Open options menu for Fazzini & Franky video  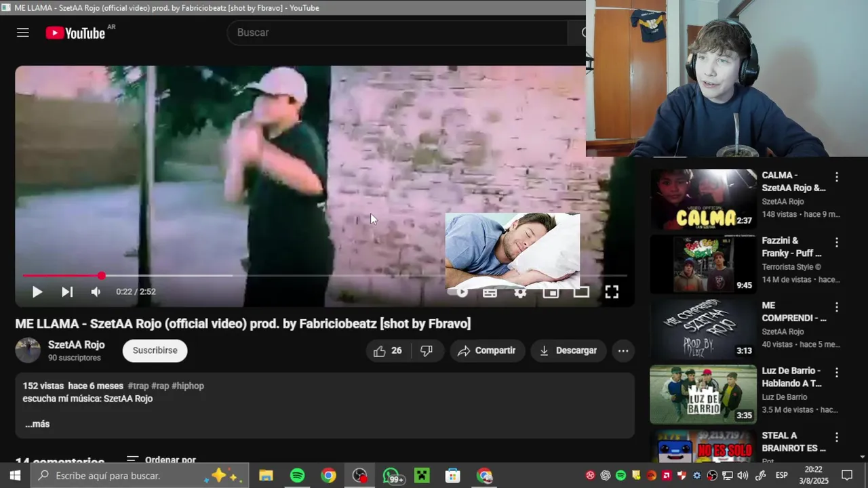(837, 242)
